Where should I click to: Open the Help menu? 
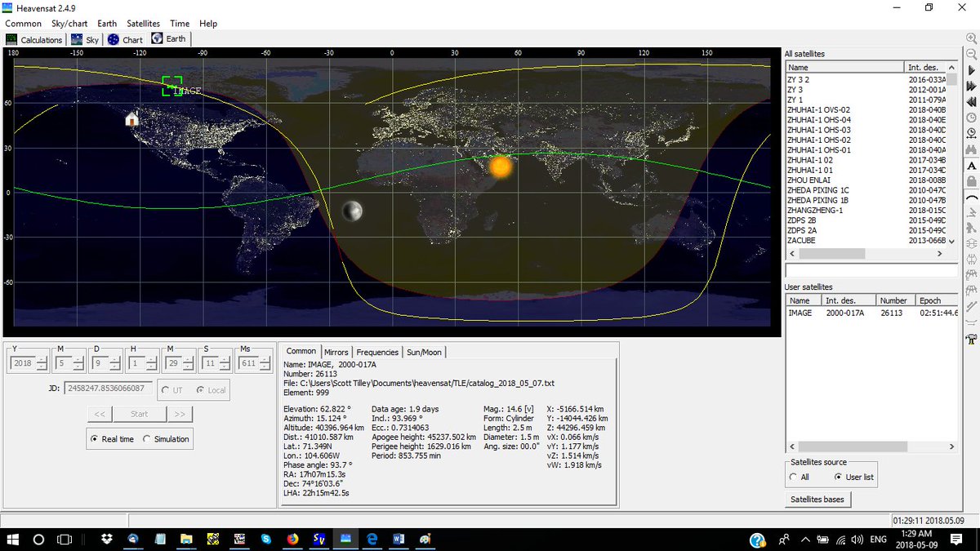pyautogui.click(x=208, y=24)
